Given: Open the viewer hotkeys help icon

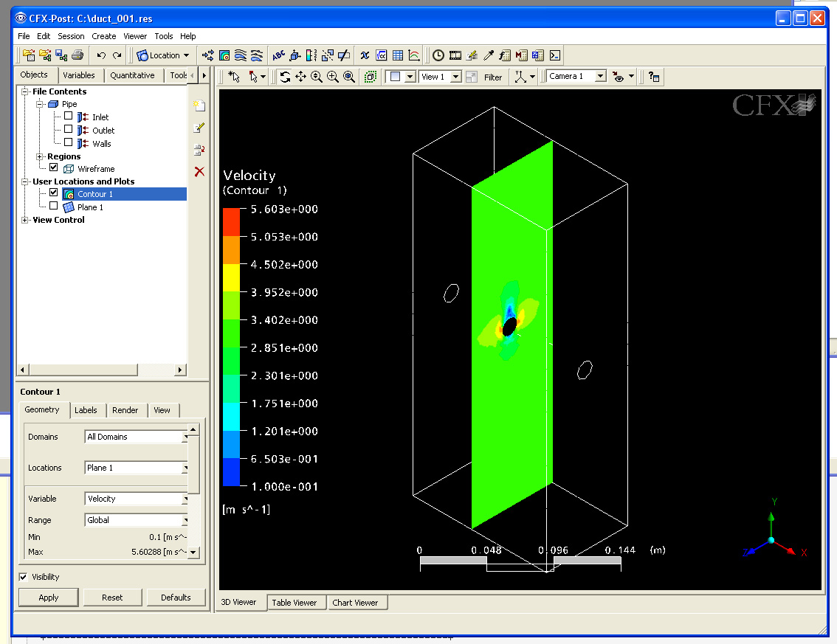Looking at the screenshot, I should (x=654, y=77).
